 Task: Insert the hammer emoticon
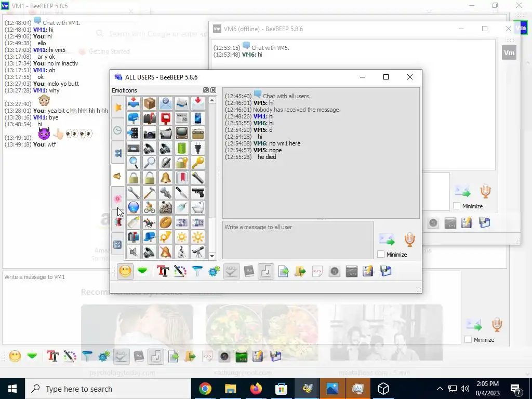pos(149,193)
